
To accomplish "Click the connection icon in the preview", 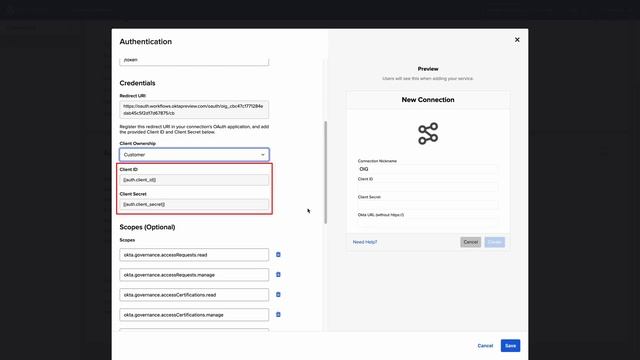I will [428, 133].
